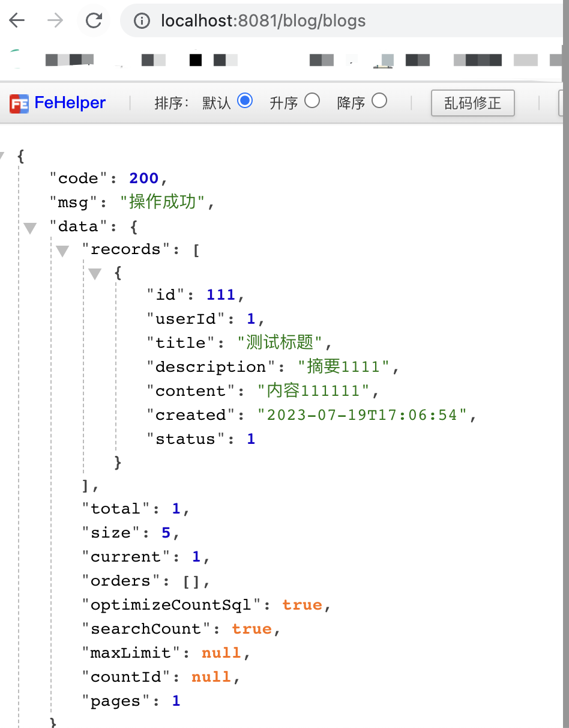Click the "description" value 摘要1111
The width and height of the screenshot is (569, 728).
tap(344, 366)
